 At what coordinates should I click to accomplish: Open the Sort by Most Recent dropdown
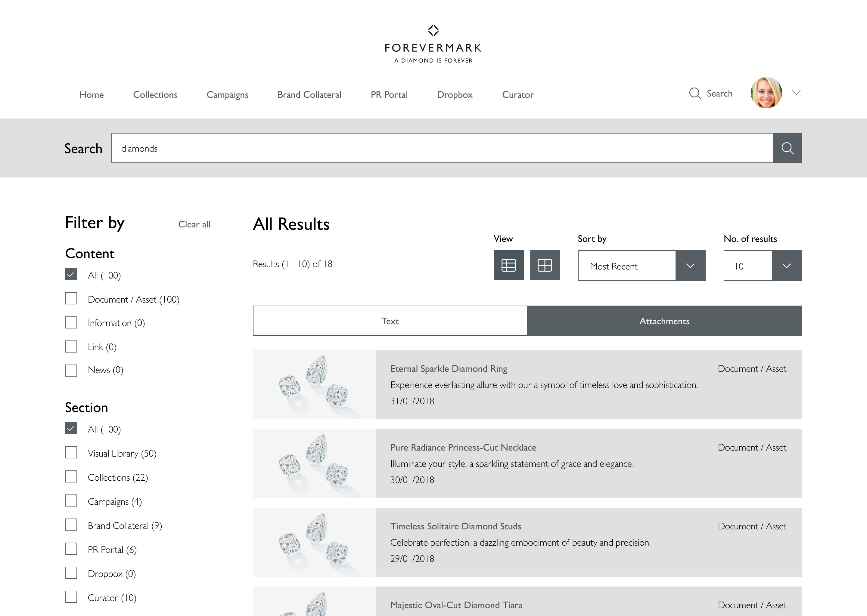[641, 266]
